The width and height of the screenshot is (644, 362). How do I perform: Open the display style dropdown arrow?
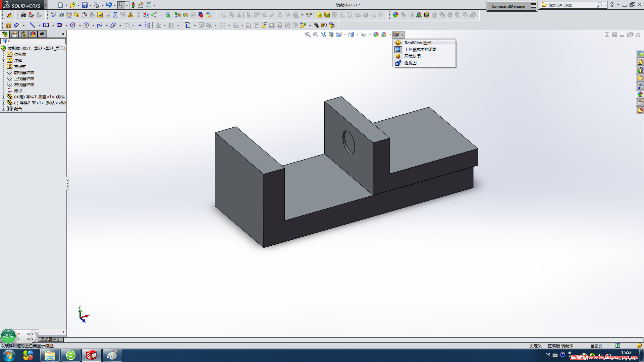click(x=357, y=35)
